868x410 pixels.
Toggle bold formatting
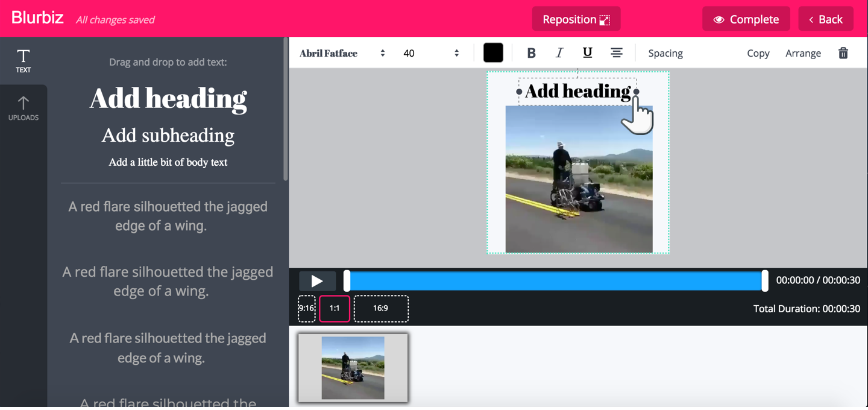[531, 53]
